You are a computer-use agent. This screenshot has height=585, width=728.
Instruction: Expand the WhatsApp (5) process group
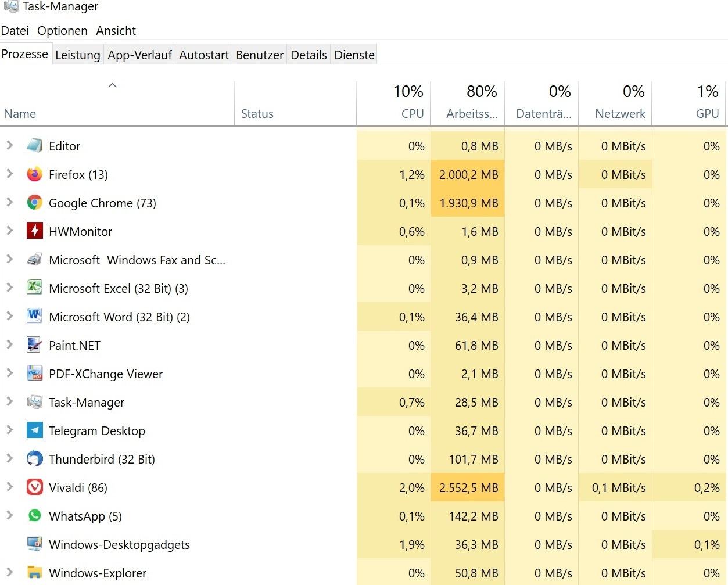[9, 515]
